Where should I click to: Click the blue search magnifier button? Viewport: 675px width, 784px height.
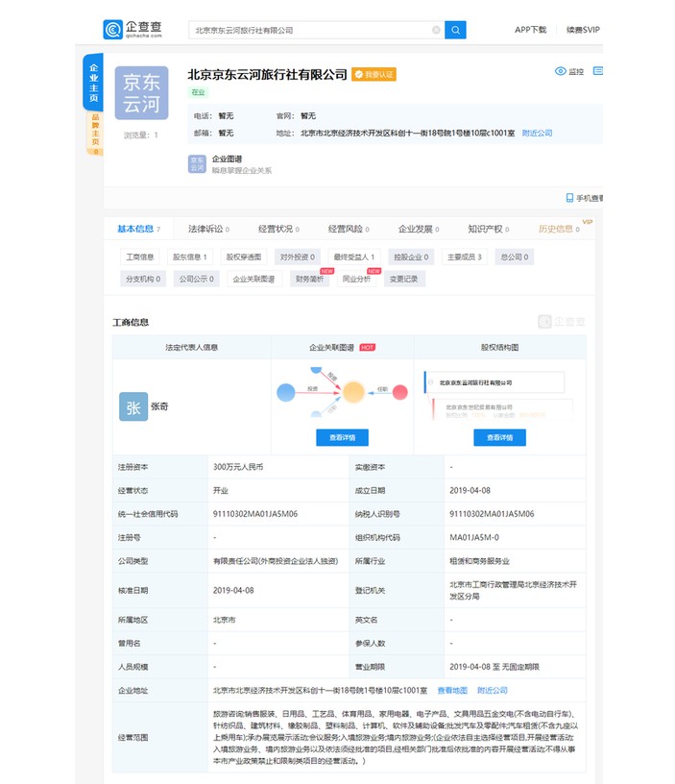tap(455, 30)
